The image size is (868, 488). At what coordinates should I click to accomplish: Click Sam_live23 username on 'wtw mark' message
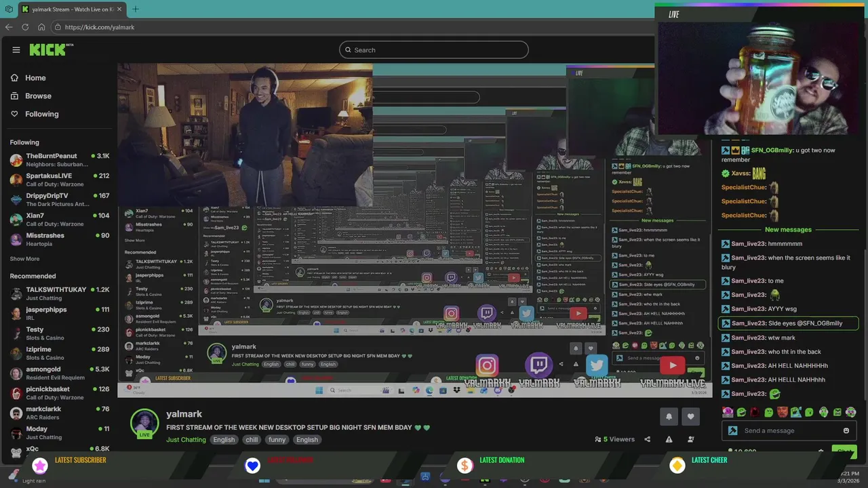click(x=747, y=338)
